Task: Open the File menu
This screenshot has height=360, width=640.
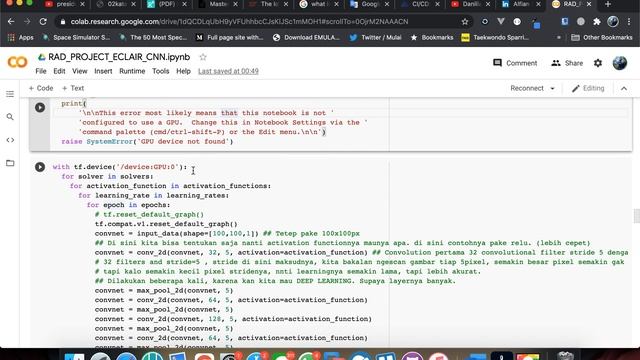Action: tap(41, 71)
